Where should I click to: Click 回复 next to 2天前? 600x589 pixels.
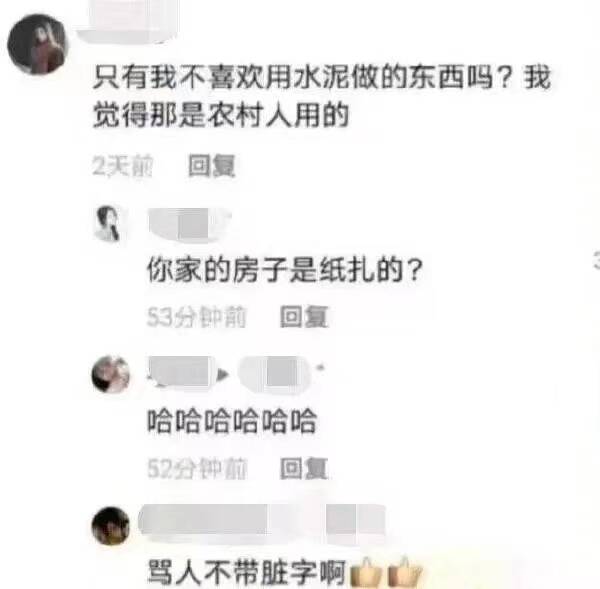pyautogui.click(x=211, y=166)
